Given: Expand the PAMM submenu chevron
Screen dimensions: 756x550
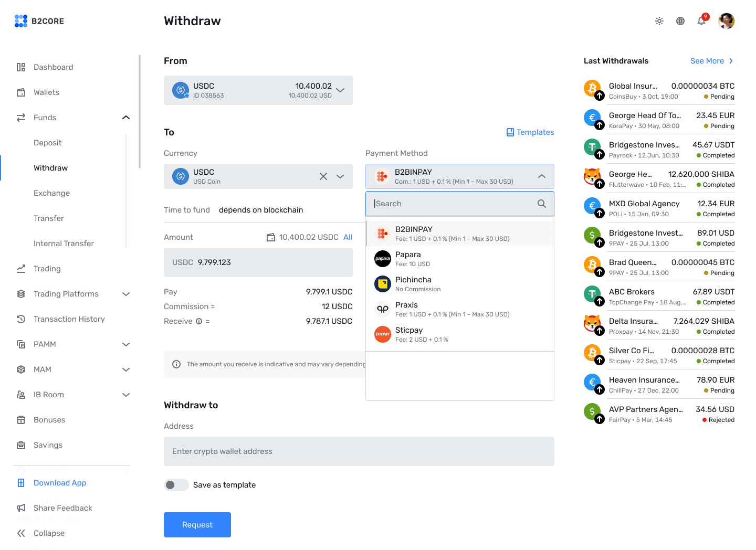Looking at the screenshot, I should click(126, 344).
